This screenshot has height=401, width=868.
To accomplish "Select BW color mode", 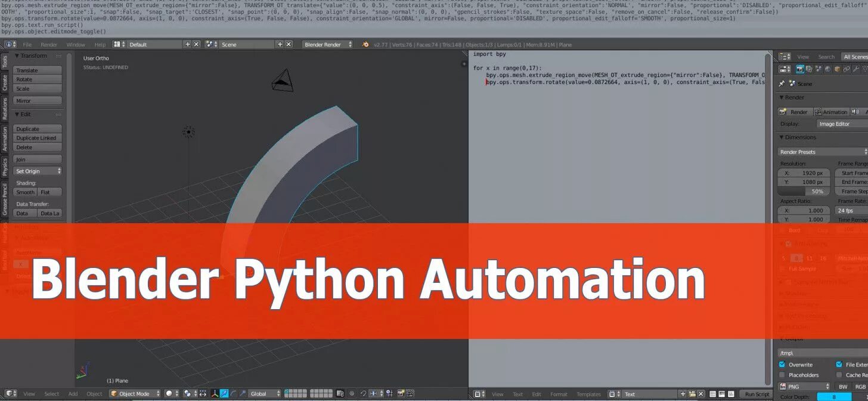I will 843,387.
